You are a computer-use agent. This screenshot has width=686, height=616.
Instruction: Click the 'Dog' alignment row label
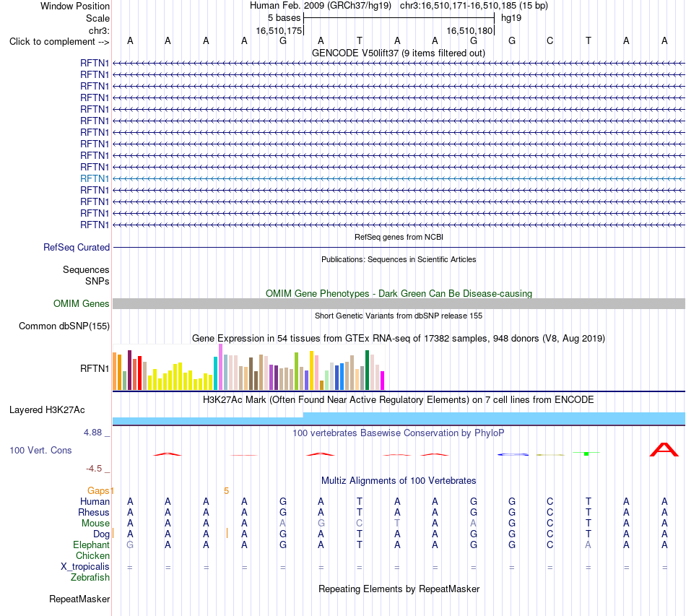101,534
